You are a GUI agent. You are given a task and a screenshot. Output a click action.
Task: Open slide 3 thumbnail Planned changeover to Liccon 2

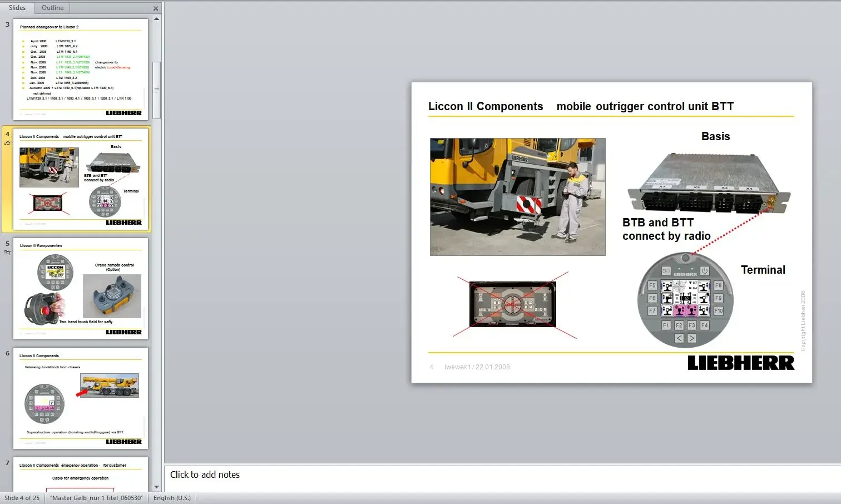click(81, 69)
